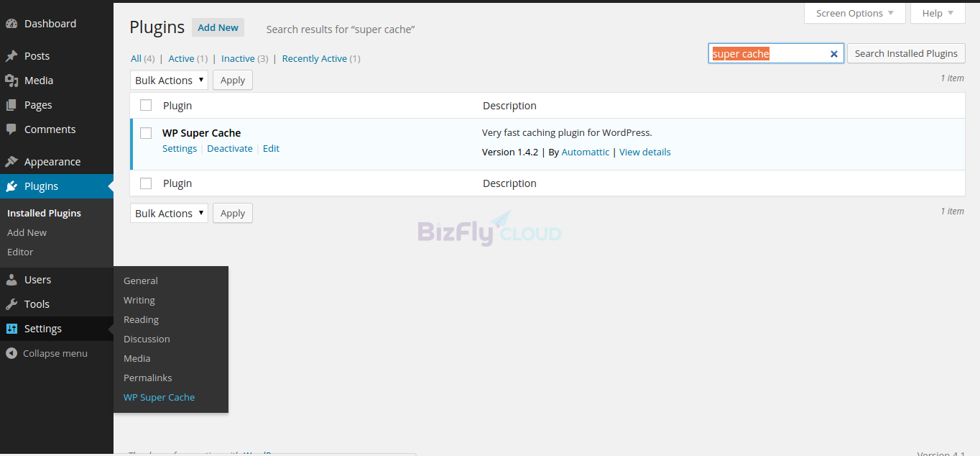Click the Search Installed Plugins button

pyautogui.click(x=906, y=53)
